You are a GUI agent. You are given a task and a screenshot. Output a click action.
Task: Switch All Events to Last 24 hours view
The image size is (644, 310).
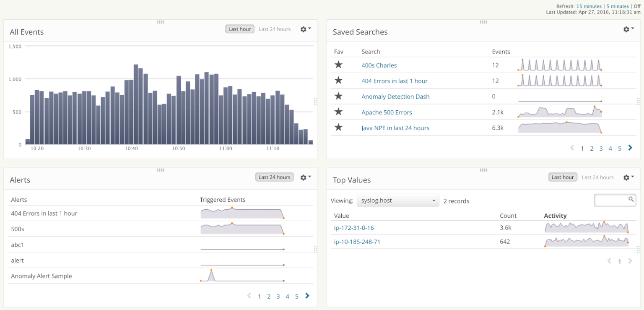pos(275,29)
